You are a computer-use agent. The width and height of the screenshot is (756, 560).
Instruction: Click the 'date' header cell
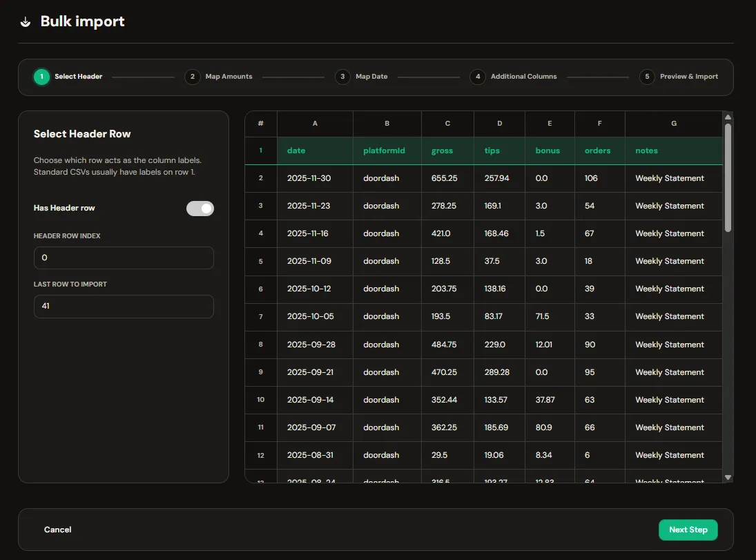(315, 151)
